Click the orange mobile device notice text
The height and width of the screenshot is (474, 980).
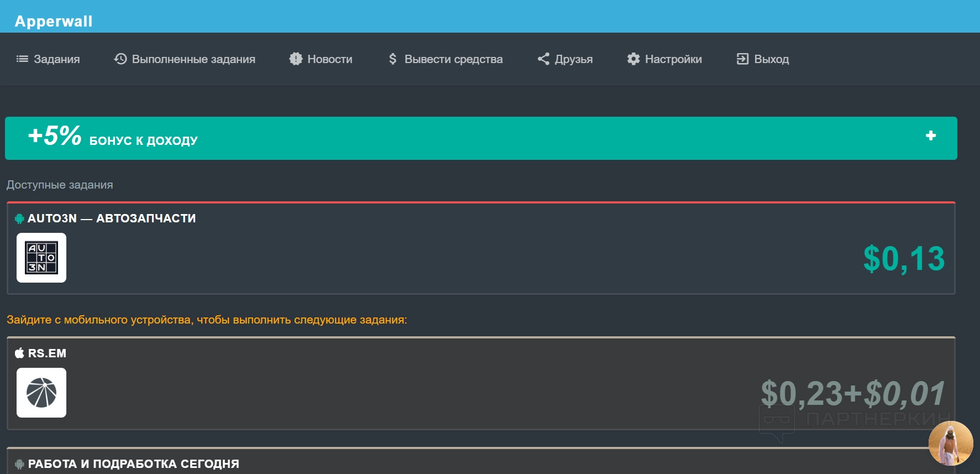(207, 320)
